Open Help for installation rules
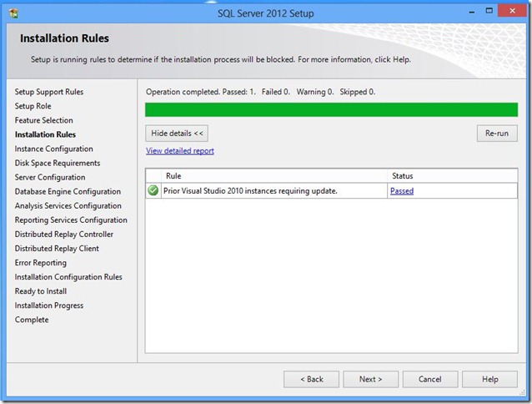 pyautogui.click(x=490, y=379)
